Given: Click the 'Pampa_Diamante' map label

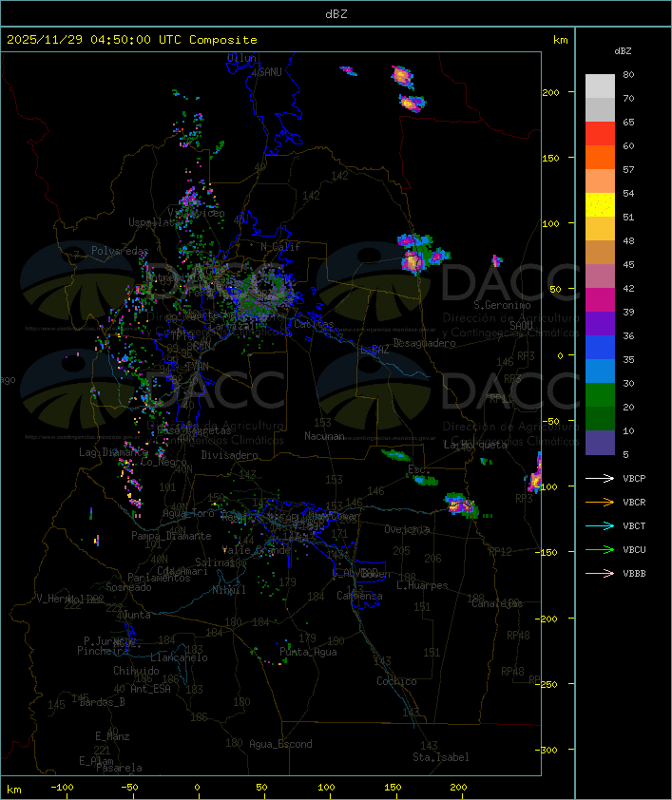Looking at the screenshot, I should click(171, 536).
